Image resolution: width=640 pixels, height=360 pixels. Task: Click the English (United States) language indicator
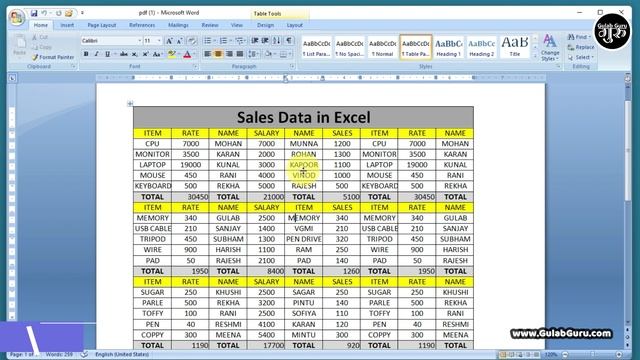122,354
